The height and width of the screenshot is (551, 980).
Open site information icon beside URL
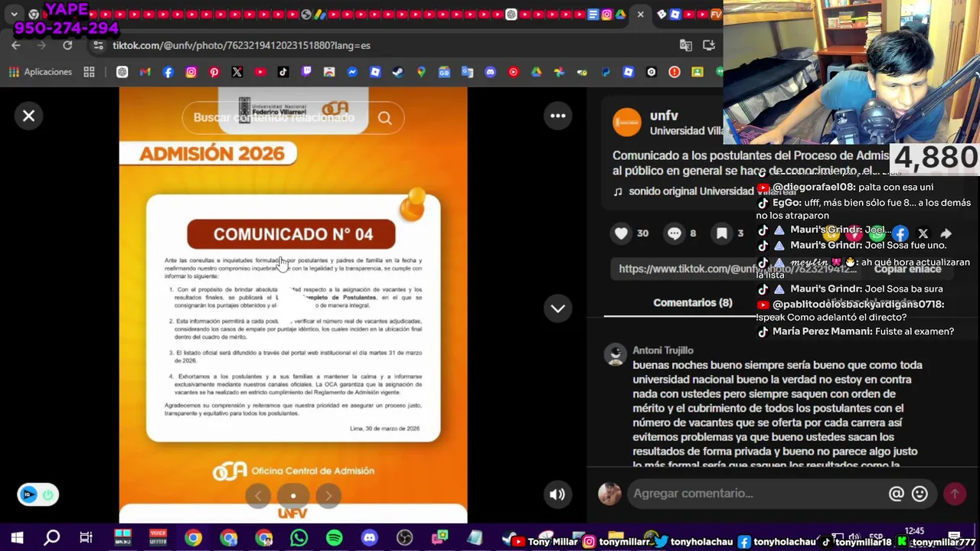point(98,46)
